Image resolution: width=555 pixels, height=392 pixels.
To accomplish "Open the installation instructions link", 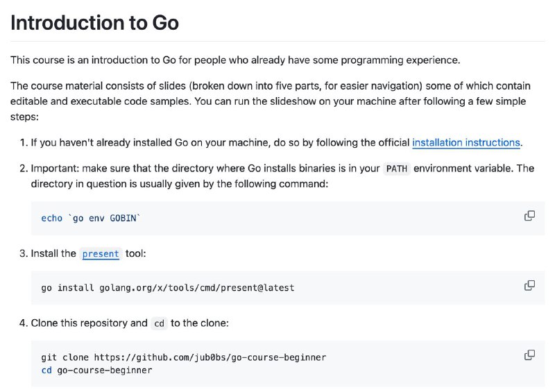I will (466, 142).
